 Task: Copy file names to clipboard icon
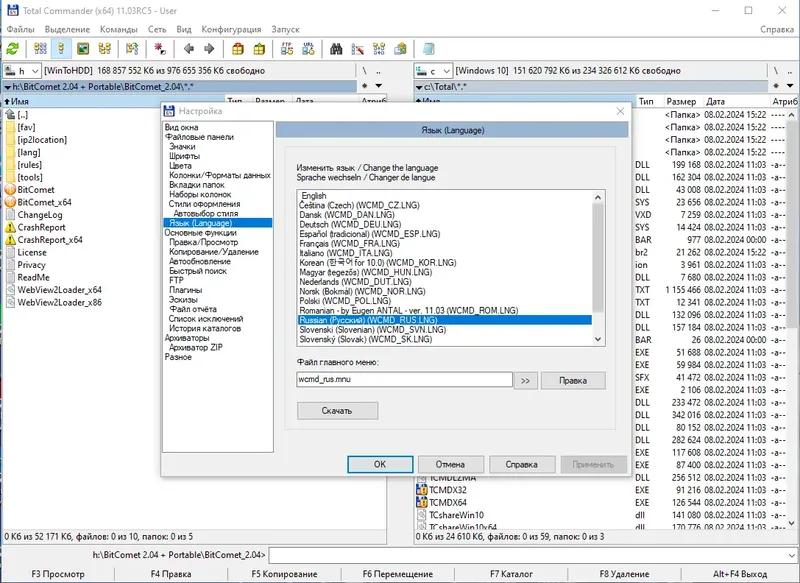(401, 49)
